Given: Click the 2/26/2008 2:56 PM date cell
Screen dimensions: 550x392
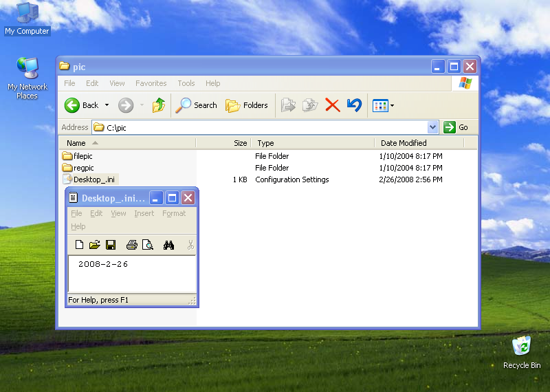Looking at the screenshot, I should point(410,179).
